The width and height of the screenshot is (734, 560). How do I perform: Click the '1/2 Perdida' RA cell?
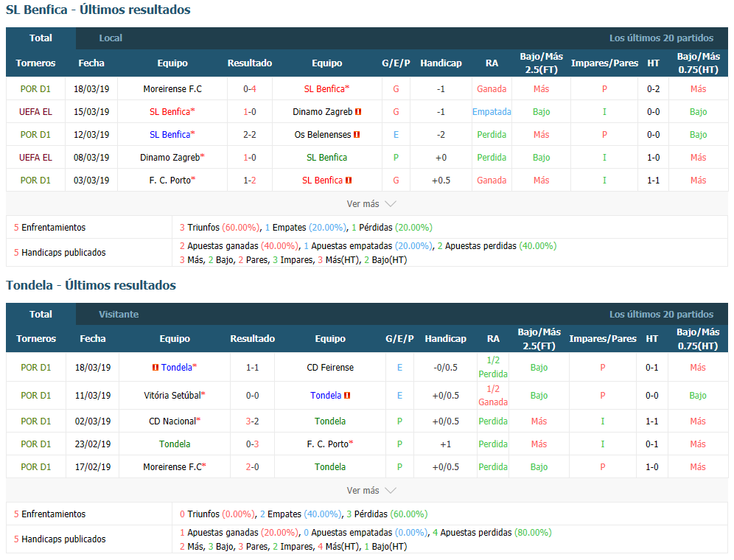(x=493, y=367)
